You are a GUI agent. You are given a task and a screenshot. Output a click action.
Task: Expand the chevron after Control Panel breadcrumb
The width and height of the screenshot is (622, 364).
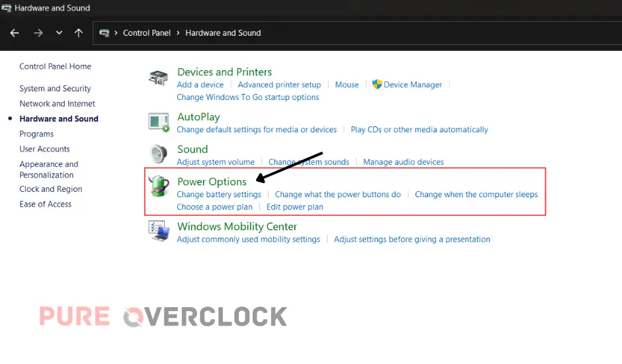tap(178, 33)
